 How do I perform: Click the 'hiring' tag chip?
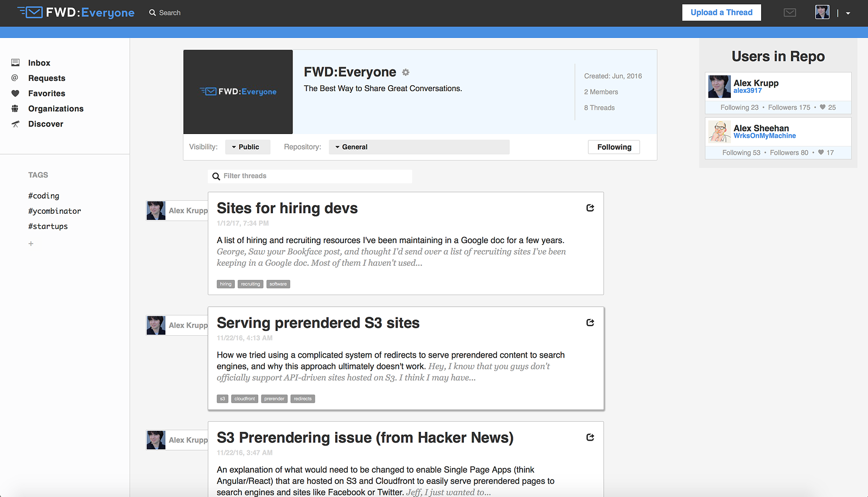pos(226,284)
